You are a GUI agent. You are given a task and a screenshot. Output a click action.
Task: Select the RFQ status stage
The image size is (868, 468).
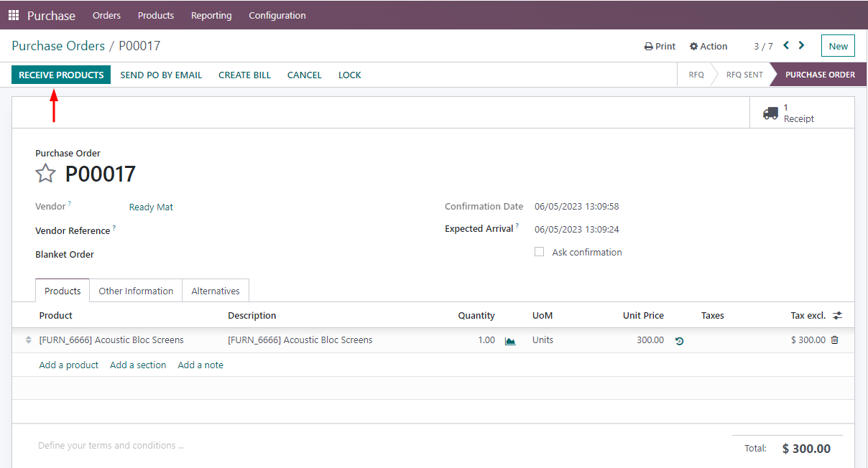pos(696,75)
